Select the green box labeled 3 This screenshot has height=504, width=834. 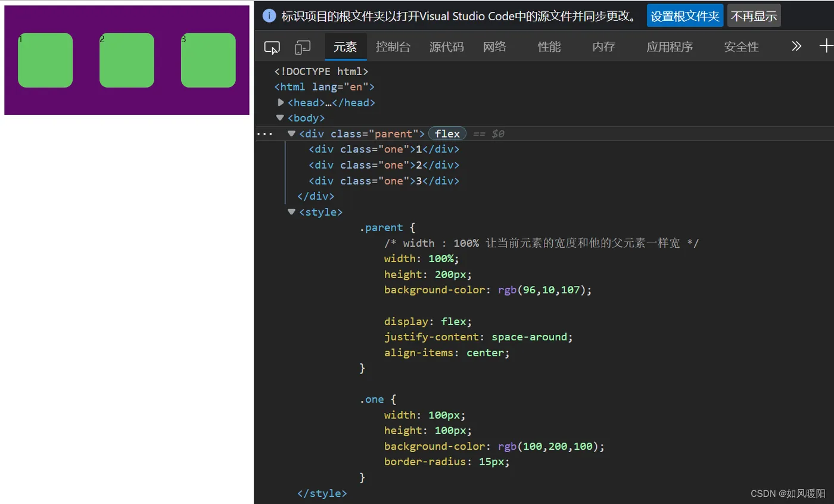208,60
